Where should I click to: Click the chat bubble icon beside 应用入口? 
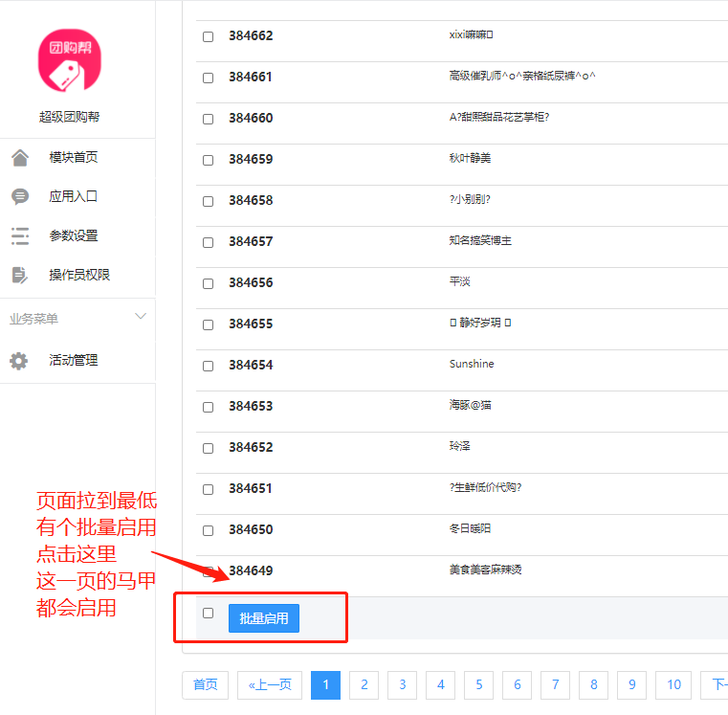coord(20,197)
